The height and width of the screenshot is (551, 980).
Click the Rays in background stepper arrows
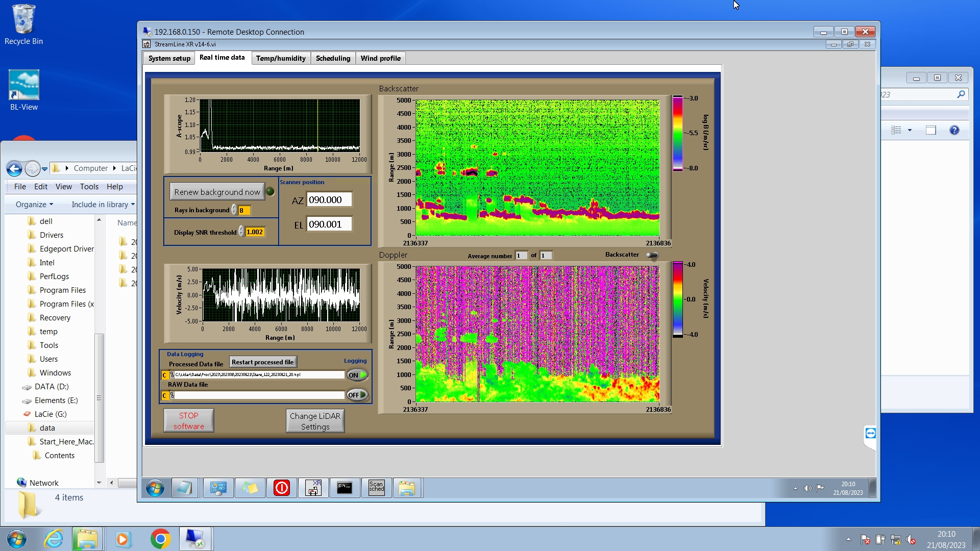point(234,210)
